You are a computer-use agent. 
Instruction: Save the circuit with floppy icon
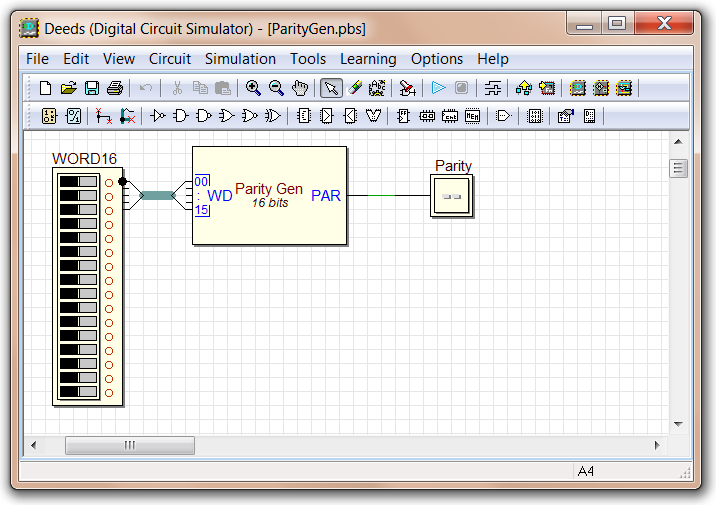[x=92, y=88]
